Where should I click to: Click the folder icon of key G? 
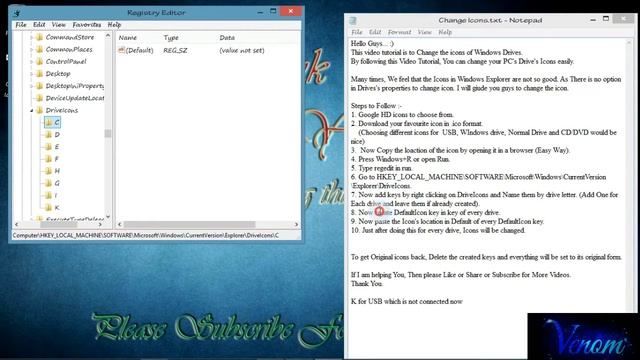pyautogui.click(x=49, y=183)
